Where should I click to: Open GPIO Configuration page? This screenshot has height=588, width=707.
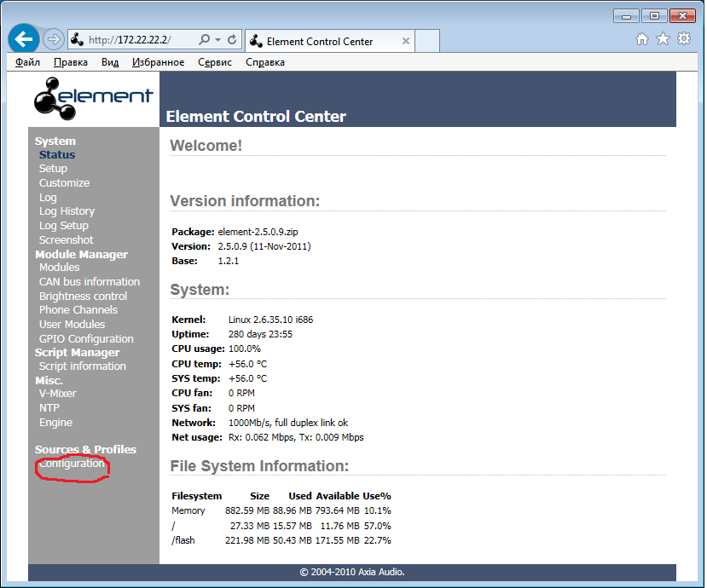point(86,339)
